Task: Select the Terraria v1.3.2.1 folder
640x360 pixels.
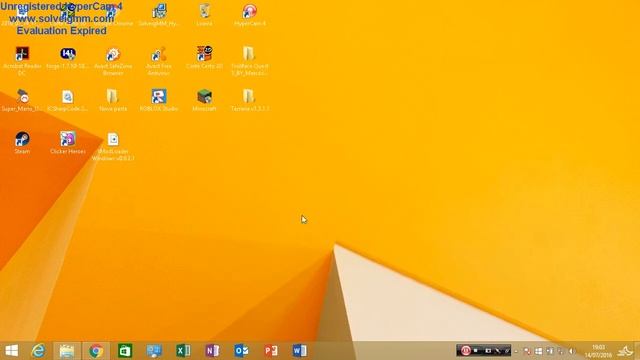Action: point(249,100)
